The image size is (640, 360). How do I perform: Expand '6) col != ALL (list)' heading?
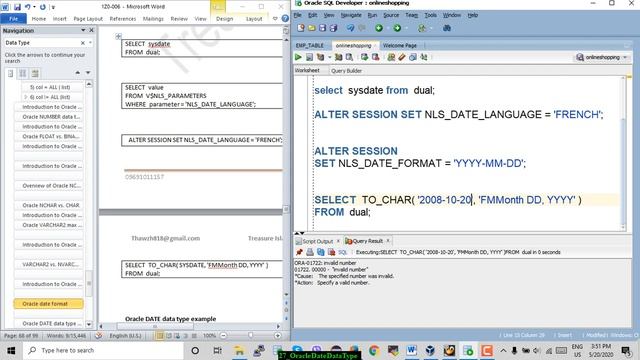[x=26, y=97]
